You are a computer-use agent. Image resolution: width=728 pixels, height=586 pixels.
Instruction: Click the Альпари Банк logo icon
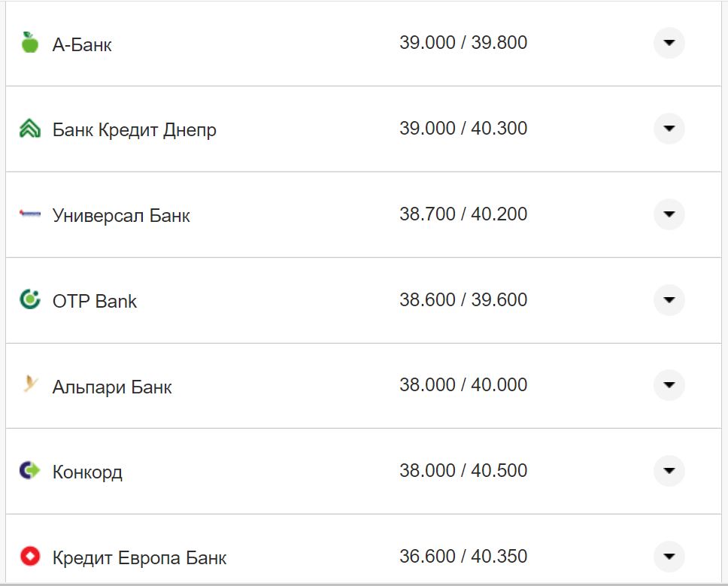coord(30,385)
